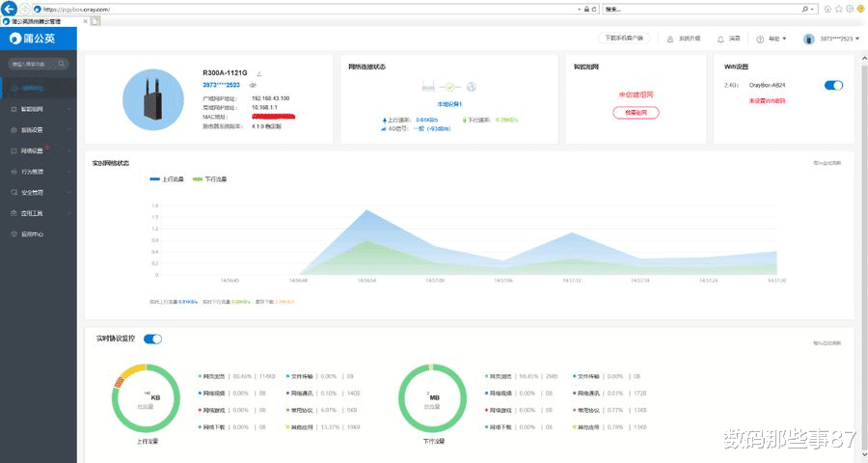Open 应用中心 in the sidebar
Screen dimensions: 868x463
click(x=33, y=234)
